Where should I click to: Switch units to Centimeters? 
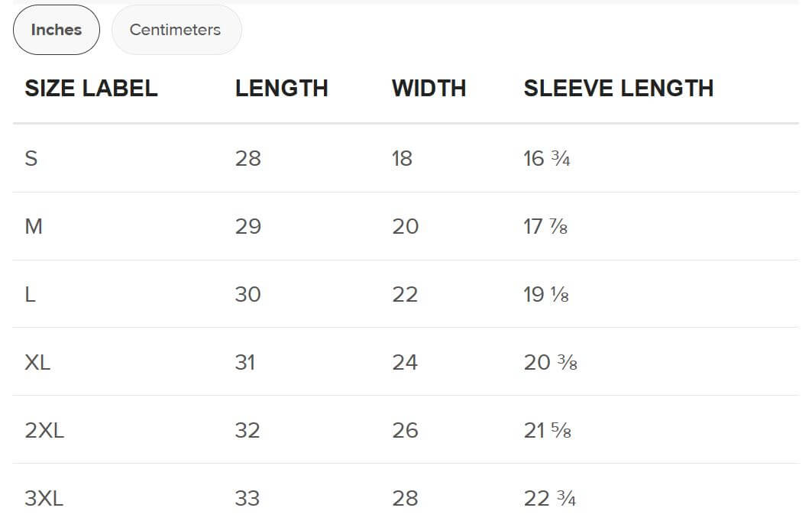(x=176, y=30)
